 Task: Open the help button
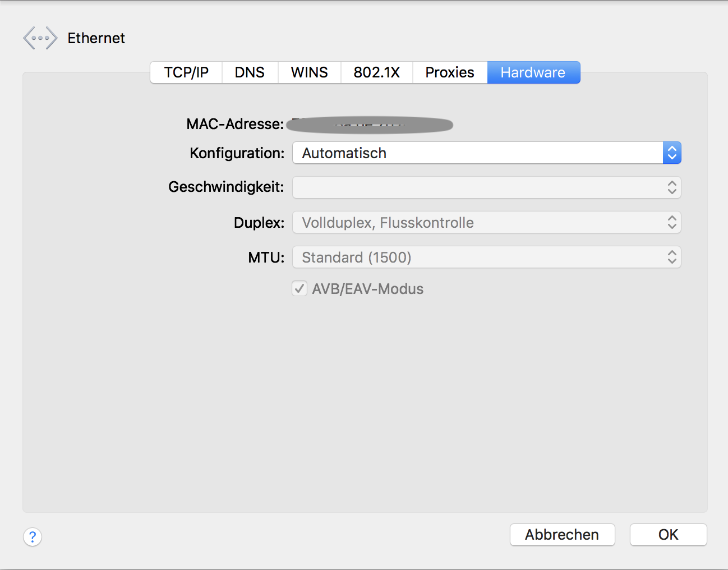click(32, 537)
